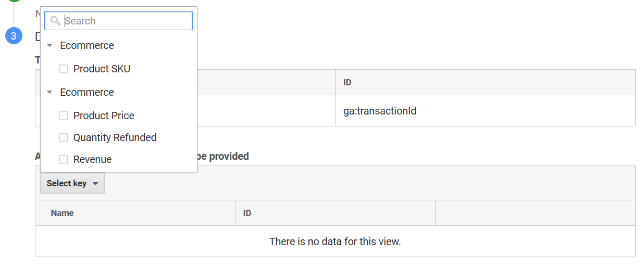Collapse the Ecommerce group containing Product SKU
The height and width of the screenshot is (268, 644).
click(49, 46)
